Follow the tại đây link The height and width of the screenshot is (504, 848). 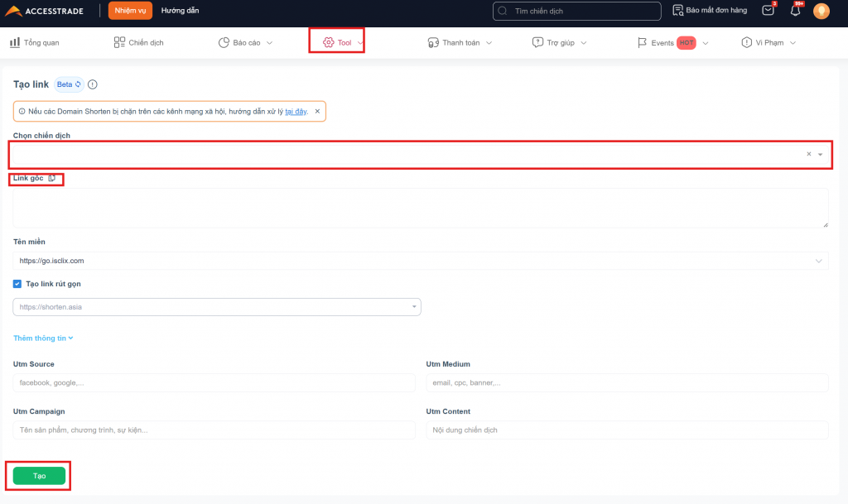[296, 111]
